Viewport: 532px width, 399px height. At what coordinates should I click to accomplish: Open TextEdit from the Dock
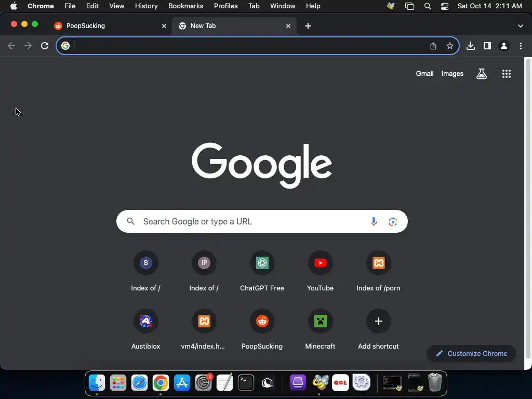pyautogui.click(x=224, y=383)
